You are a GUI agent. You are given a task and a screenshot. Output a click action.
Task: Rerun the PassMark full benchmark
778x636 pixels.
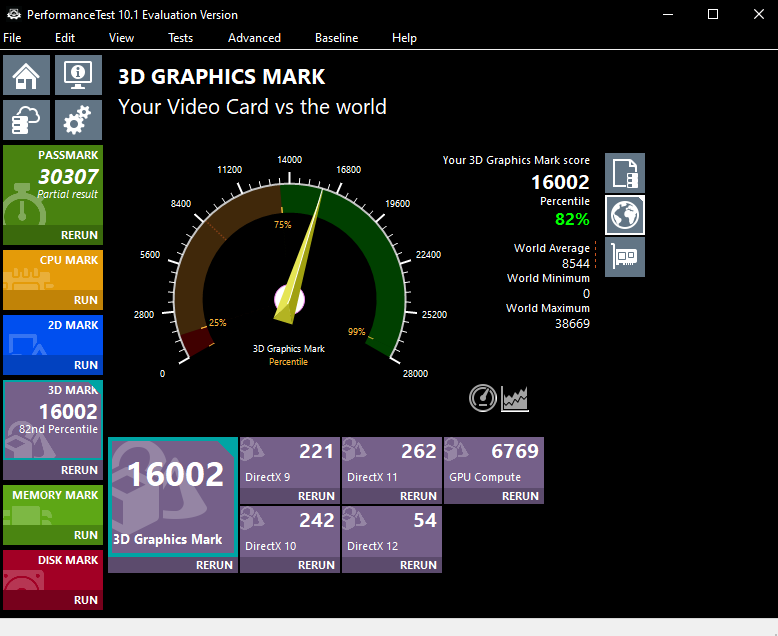(78, 236)
